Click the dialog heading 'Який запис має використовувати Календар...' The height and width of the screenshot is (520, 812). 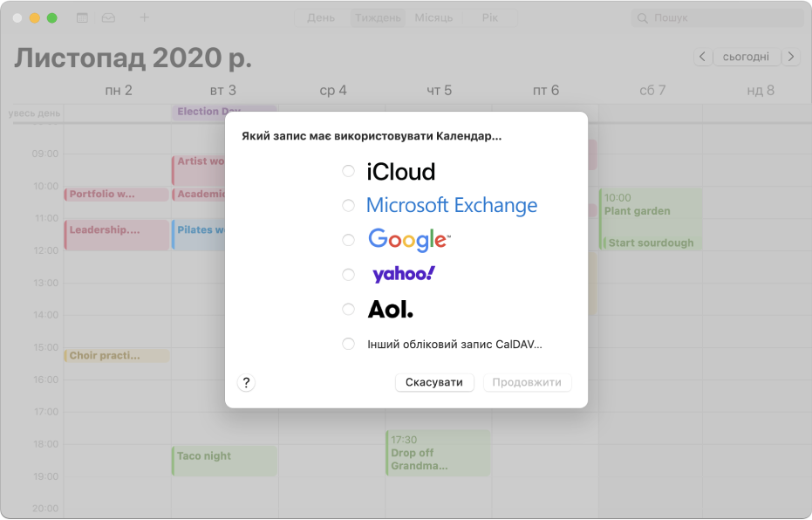372,136
